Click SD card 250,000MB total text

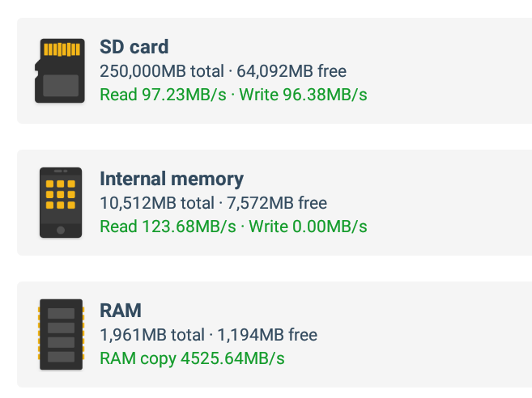pyautogui.click(x=162, y=71)
